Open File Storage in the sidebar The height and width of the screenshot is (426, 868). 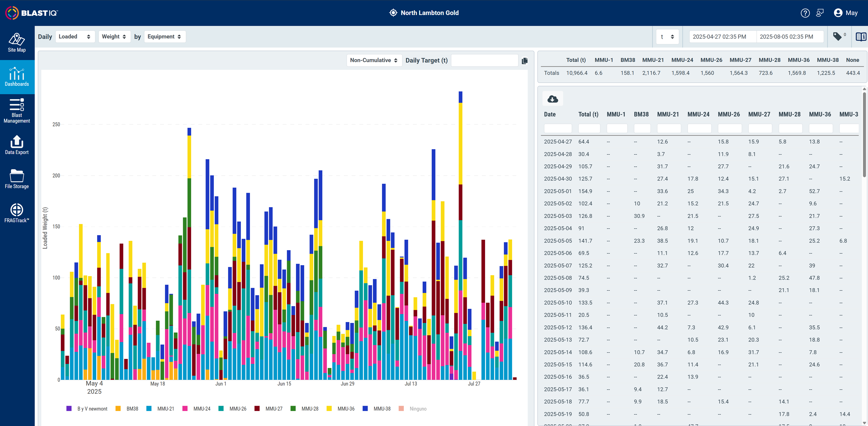coord(17,179)
